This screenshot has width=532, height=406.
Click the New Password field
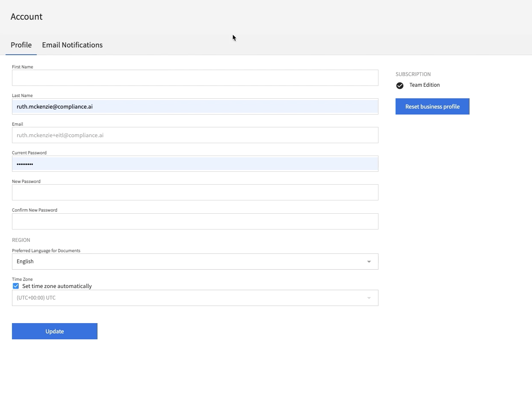coord(195,192)
